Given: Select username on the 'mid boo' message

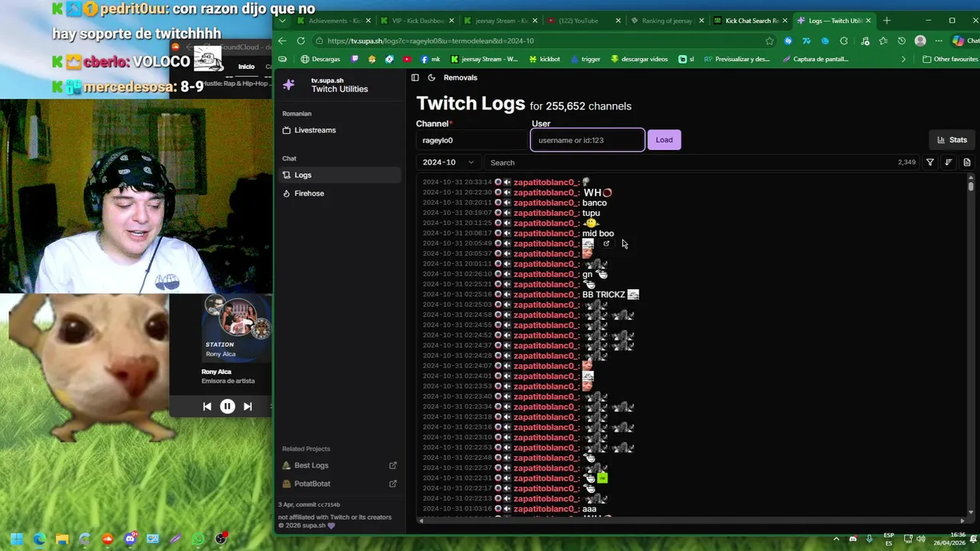Looking at the screenshot, I should click(x=546, y=233).
